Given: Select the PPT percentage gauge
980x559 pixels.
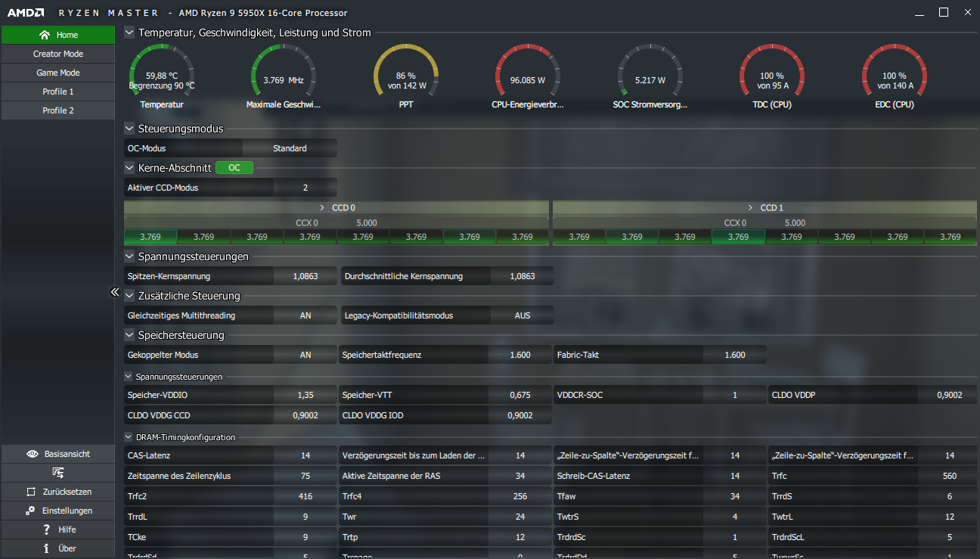Looking at the screenshot, I should coord(406,76).
